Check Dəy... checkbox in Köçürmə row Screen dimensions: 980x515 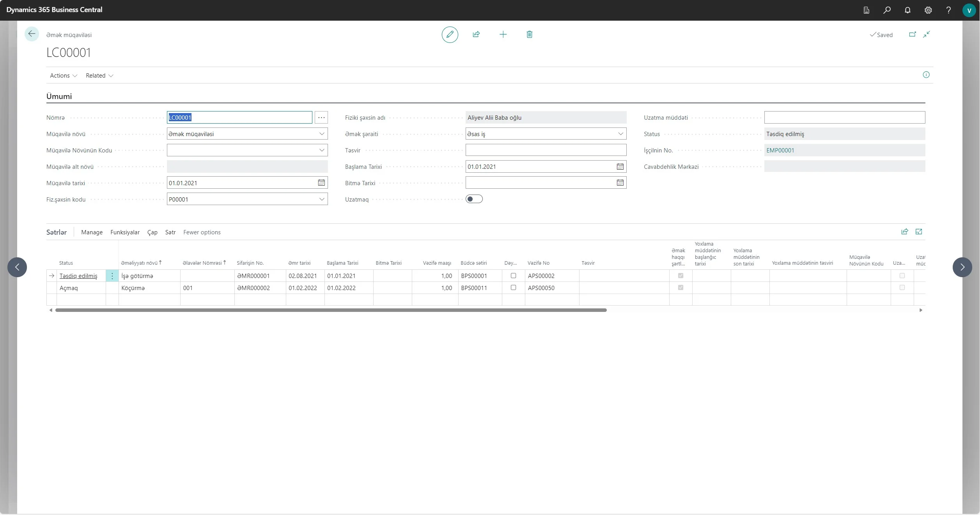513,288
